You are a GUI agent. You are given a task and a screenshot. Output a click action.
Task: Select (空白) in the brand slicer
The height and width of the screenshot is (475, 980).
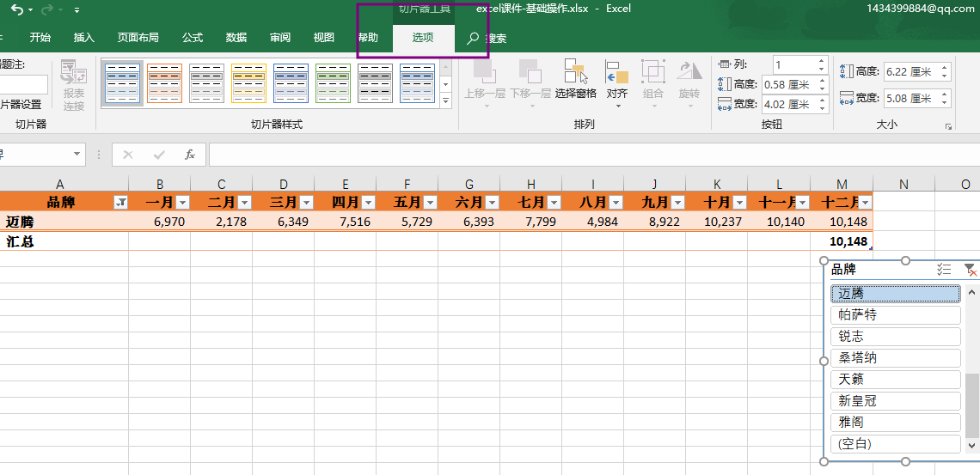(x=896, y=444)
